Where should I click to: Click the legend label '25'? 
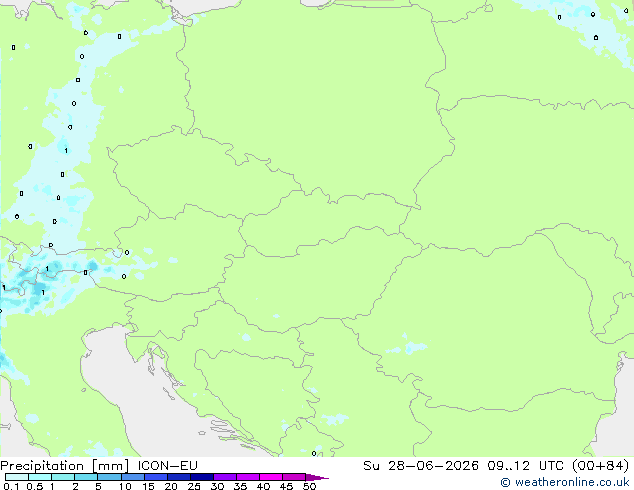194,486
